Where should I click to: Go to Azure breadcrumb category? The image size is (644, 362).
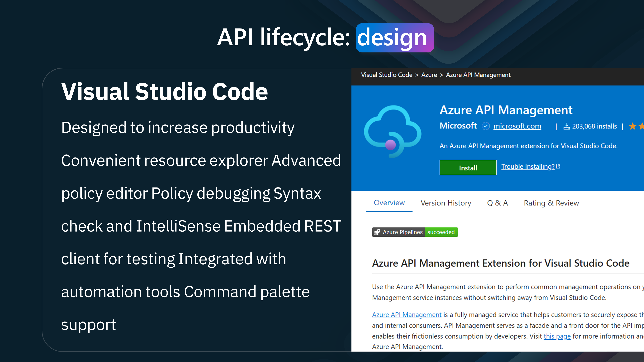429,75
